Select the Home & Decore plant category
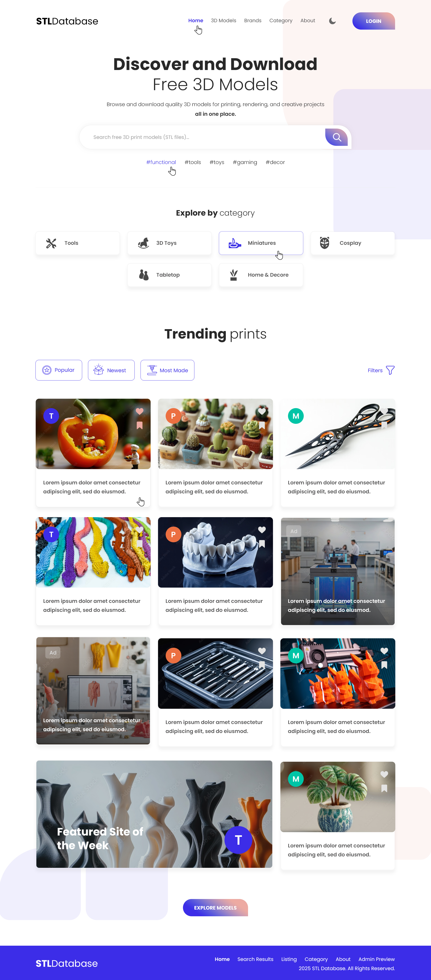Screen dimensions: 431x980 point(261,275)
